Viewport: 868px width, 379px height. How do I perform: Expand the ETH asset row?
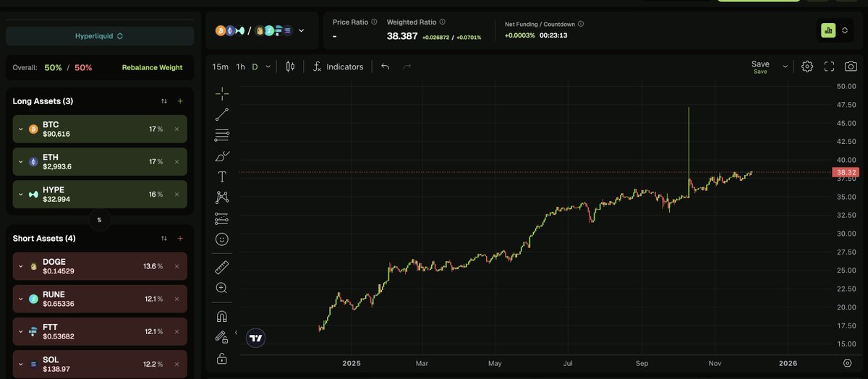click(20, 162)
